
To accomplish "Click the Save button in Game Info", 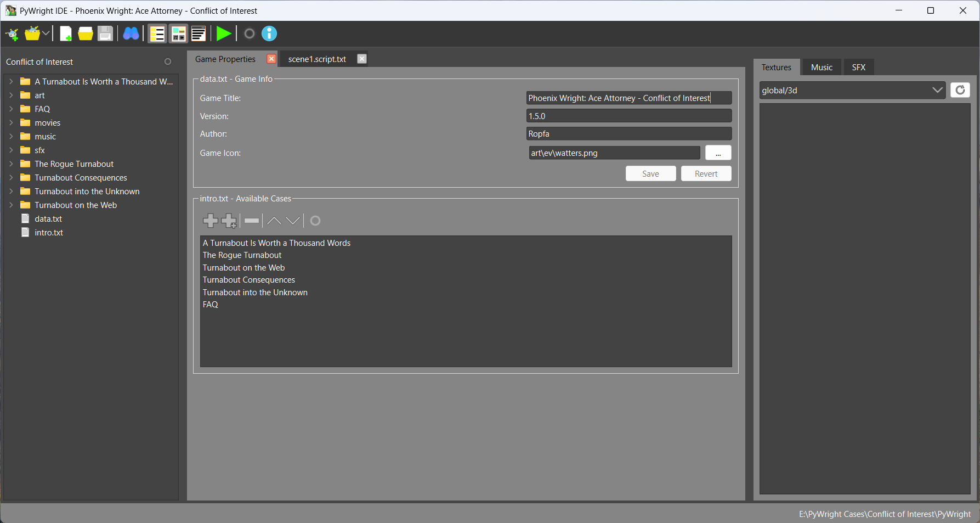I will coord(651,173).
